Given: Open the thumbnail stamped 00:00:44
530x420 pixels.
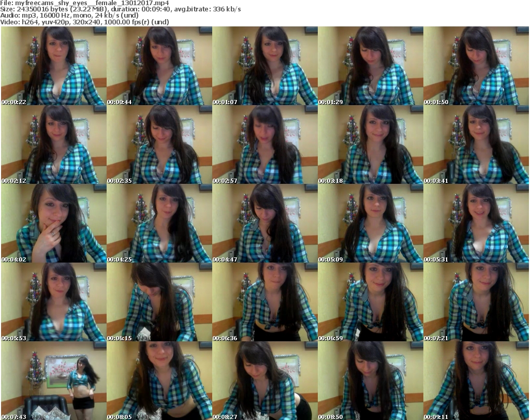Looking at the screenshot, I should coord(159,66).
